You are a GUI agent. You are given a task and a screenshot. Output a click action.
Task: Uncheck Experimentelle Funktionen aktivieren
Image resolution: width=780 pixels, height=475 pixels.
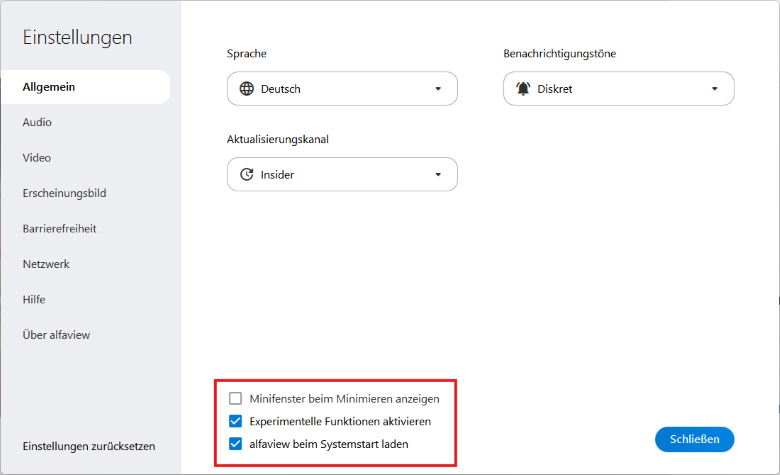coord(236,421)
